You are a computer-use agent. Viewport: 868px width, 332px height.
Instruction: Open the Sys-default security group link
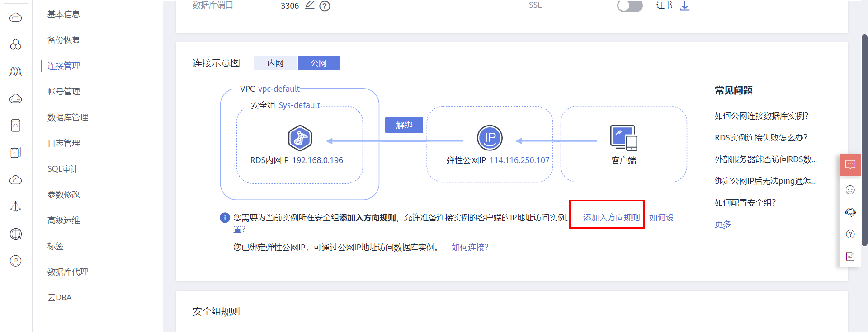point(299,105)
